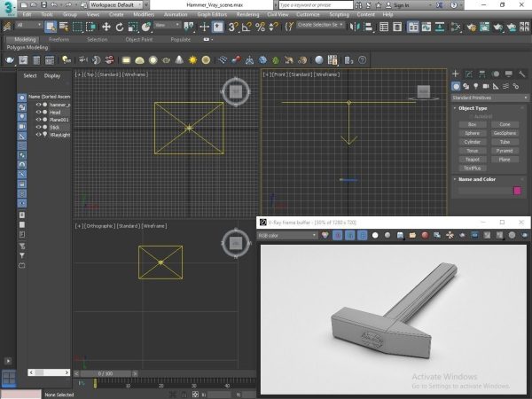Click the Mirror tool icon

(x=355, y=27)
